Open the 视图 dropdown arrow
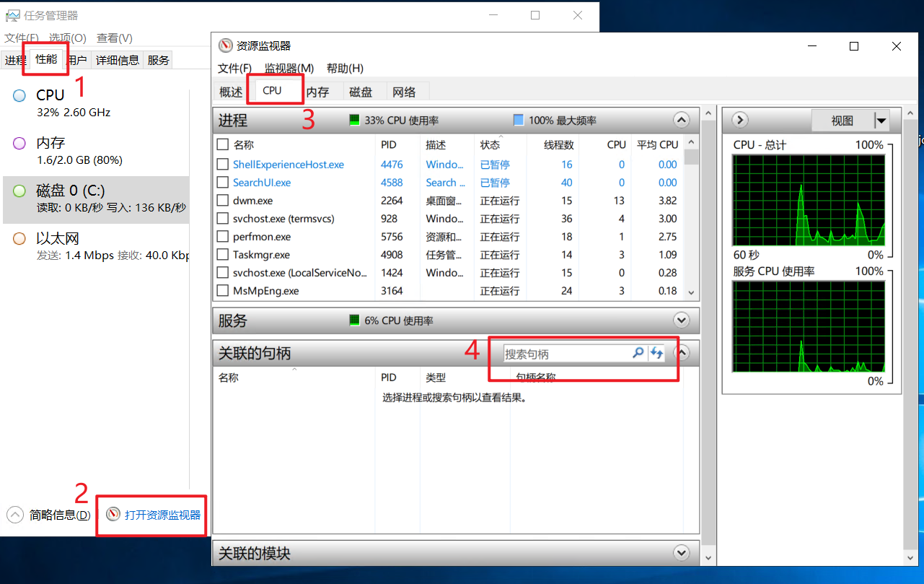 coord(881,121)
